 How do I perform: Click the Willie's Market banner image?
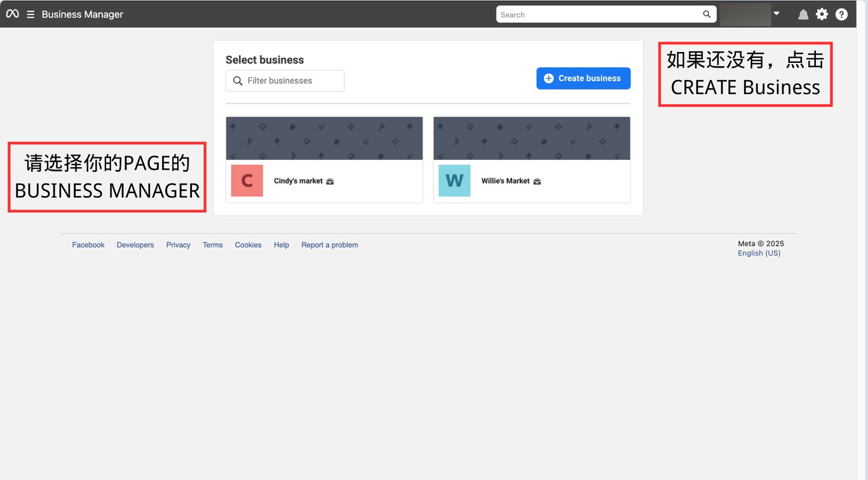pyautogui.click(x=532, y=138)
